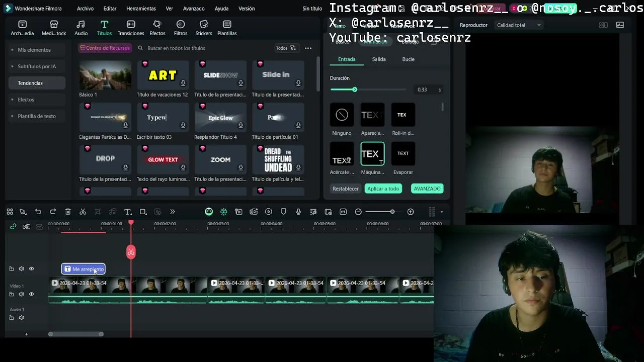Click the Restablecer button
The height and width of the screenshot is (362, 644).
(346, 189)
